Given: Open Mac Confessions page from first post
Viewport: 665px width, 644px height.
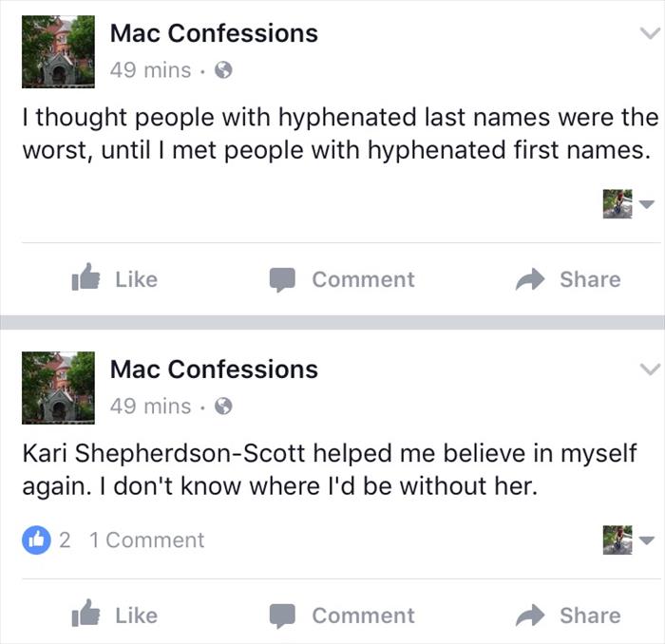Looking at the screenshot, I should click(214, 33).
